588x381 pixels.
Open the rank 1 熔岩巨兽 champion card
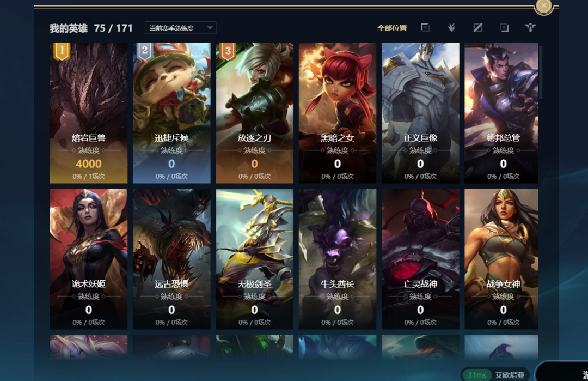[x=89, y=113]
